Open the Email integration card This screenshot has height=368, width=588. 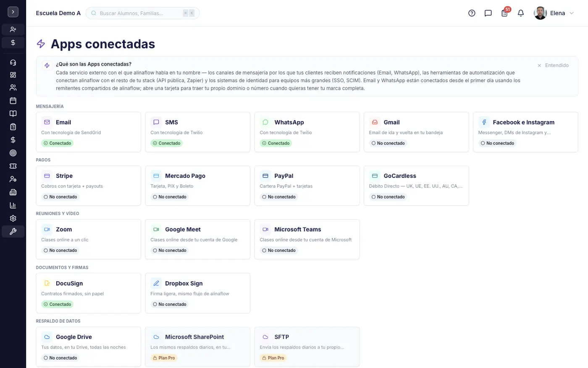tap(89, 132)
